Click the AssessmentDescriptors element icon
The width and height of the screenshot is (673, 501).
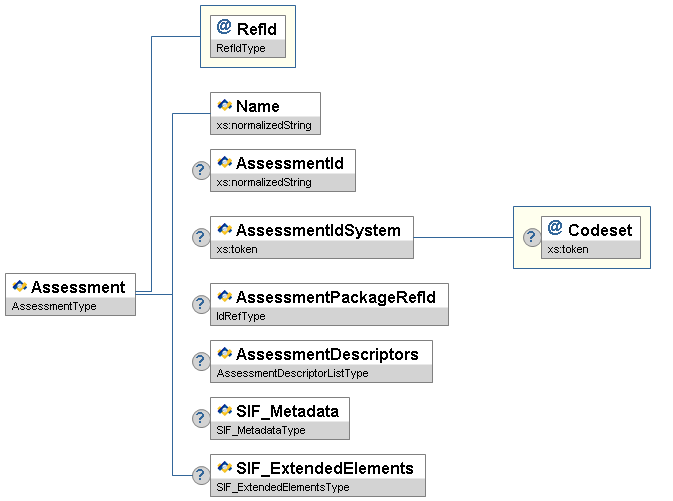[x=224, y=353]
